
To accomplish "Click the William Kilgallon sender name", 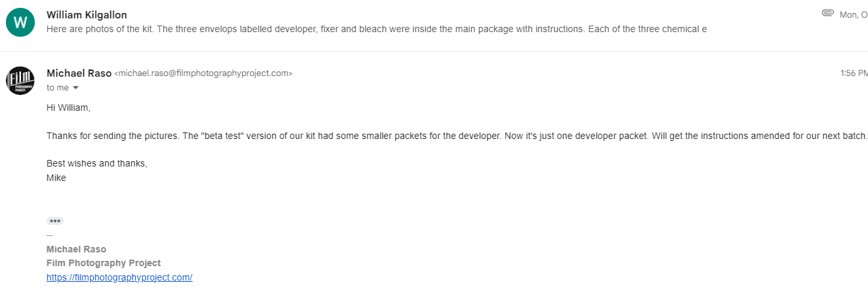I will pos(87,14).
